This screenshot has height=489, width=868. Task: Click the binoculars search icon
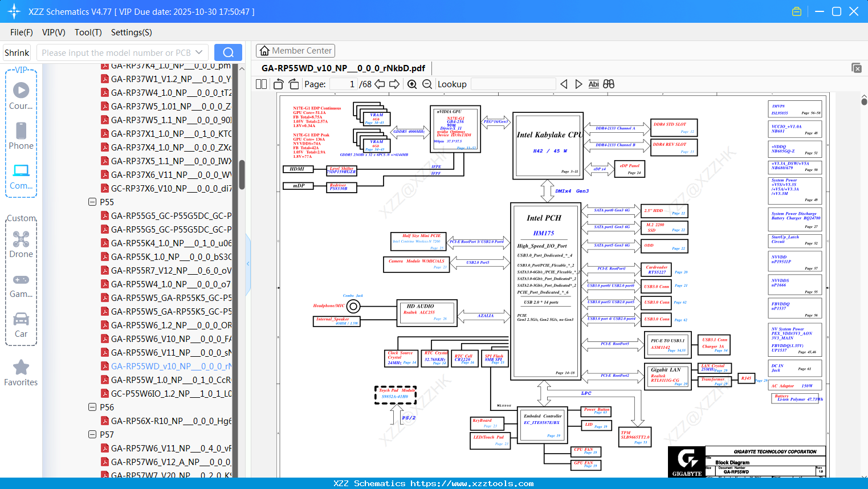(609, 84)
